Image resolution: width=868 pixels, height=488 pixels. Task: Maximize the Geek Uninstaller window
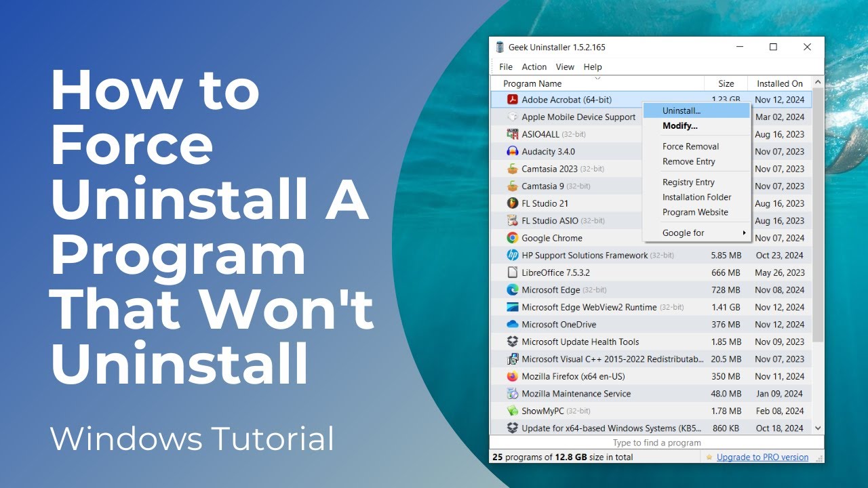773,47
